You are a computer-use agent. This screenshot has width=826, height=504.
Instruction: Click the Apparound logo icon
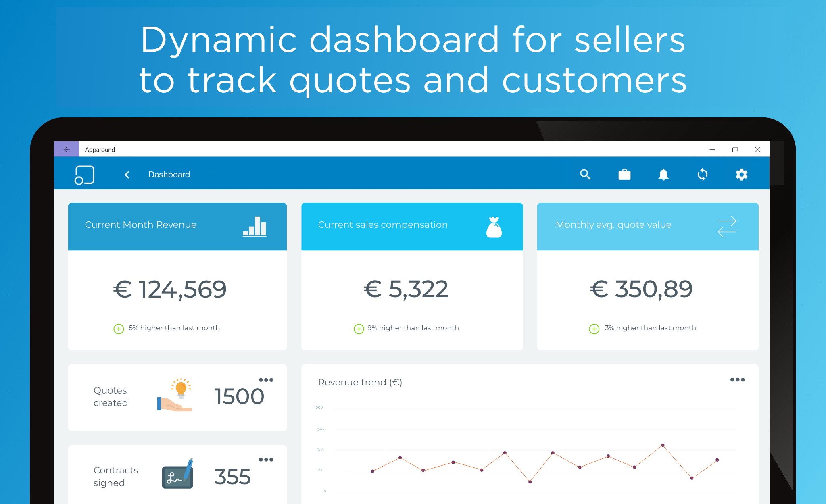coord(84,175)
